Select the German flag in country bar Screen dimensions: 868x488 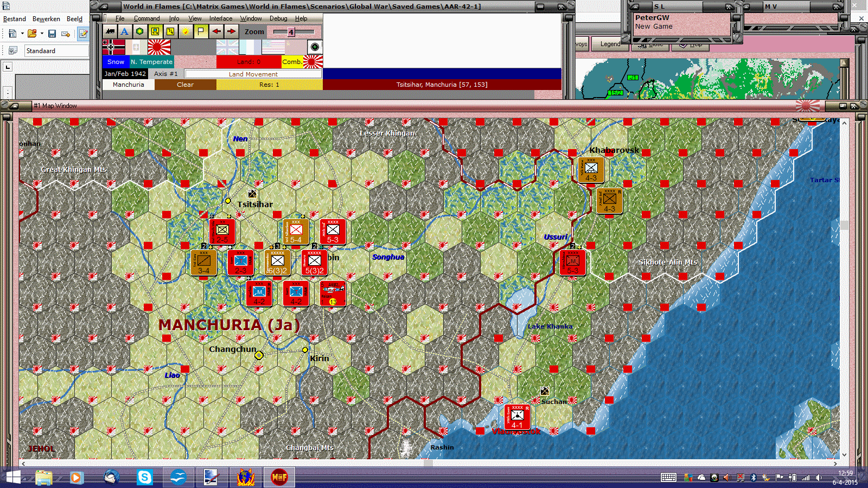point(114,47)
